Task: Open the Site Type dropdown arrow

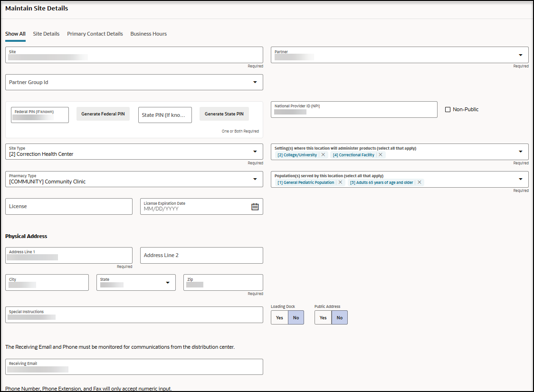Action: click(255, 152)
